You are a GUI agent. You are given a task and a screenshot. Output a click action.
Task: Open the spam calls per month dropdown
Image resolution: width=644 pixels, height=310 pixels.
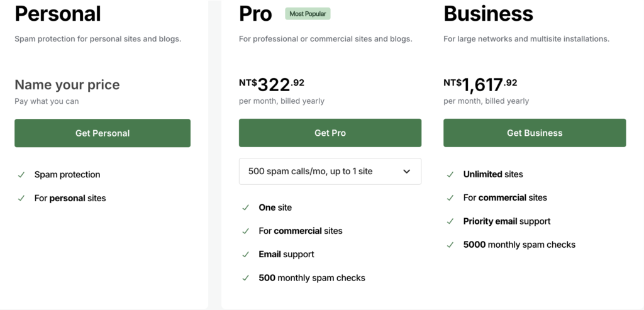(330, 171)
